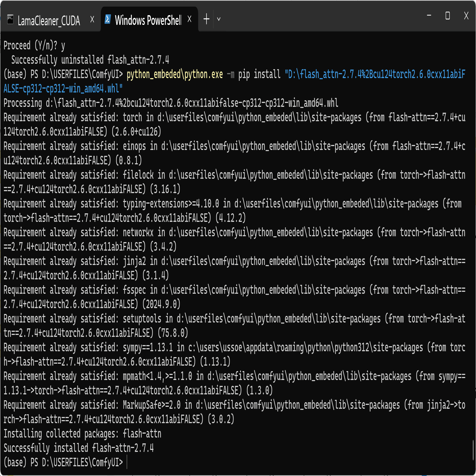Screen dimensions: 476x476
Task: Close the Windows PowerShell tab
Action: coord(189,19)
